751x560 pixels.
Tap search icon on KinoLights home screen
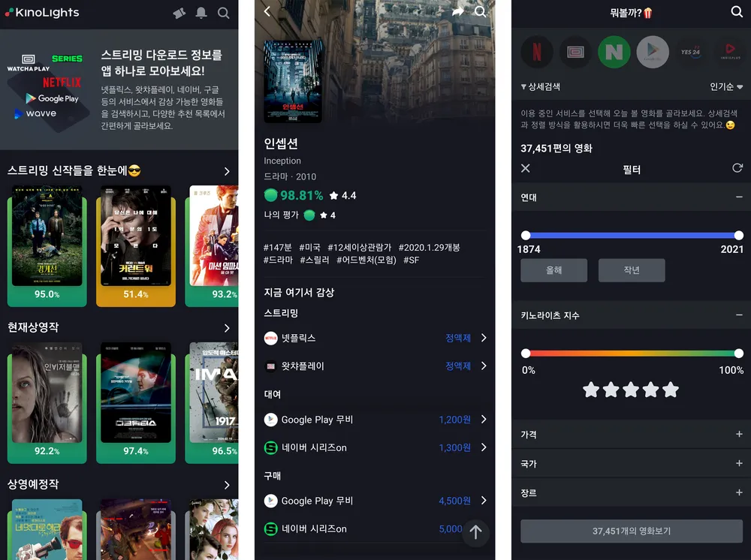pyautogui.click(x=223, y=13)
